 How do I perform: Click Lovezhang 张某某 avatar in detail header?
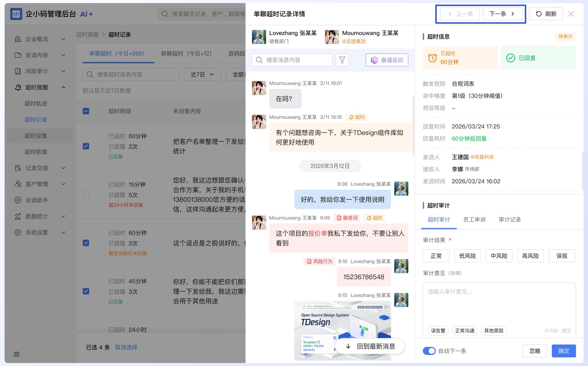(259, 37)
